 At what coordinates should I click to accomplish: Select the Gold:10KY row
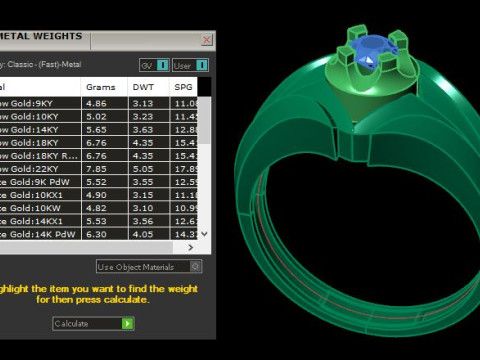click(x=99, y=117)
